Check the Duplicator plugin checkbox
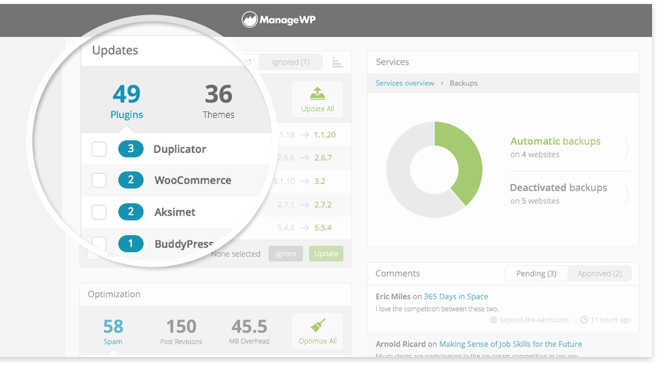The width and height of the screenshot is (658, 365). click(99, 149)
